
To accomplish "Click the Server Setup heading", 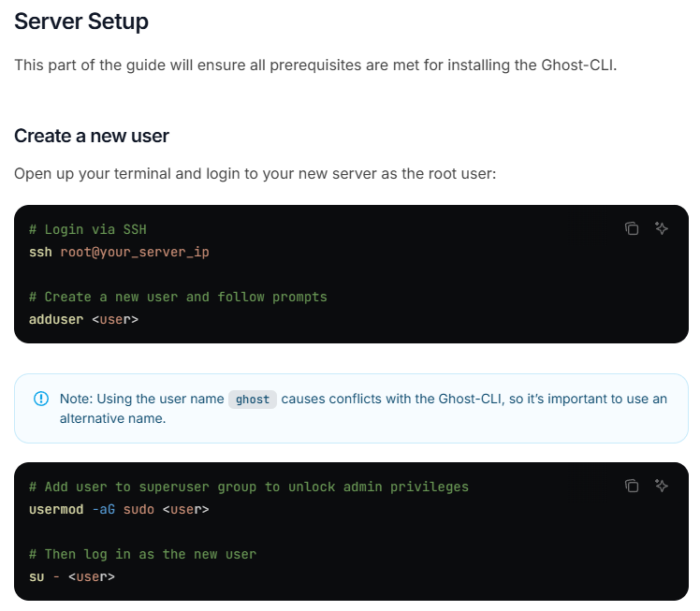I will 81,22.
